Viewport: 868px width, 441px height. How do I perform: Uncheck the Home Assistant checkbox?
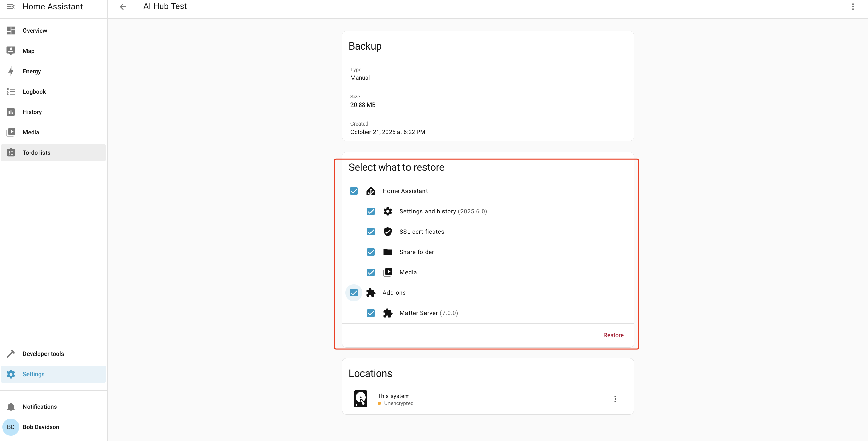[x=354, y=191]
